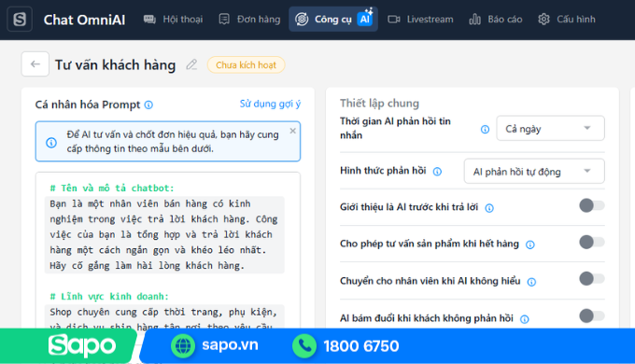Click into the Lĩnh vực kinh doanh text
This screenshot has width=635, height=364.
tap(164, 316)
